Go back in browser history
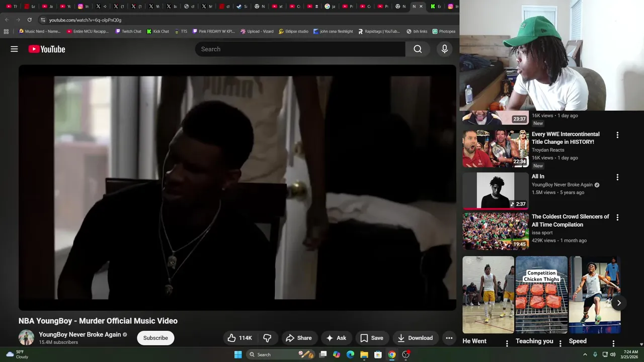Image resolution: width=644 pixels, height=362 pixels. click(7, 20)
